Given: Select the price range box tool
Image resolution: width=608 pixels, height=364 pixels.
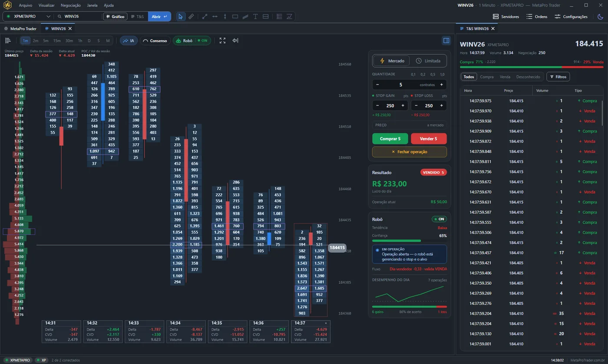Looking at the screenshot, I should click(x=265, y=16).
